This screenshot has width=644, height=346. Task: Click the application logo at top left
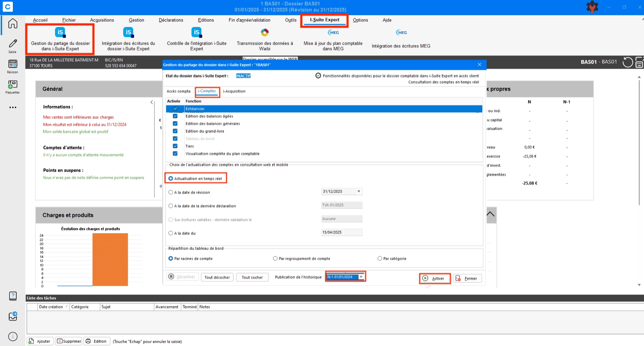pyautogui.click(x=8, y=6)
